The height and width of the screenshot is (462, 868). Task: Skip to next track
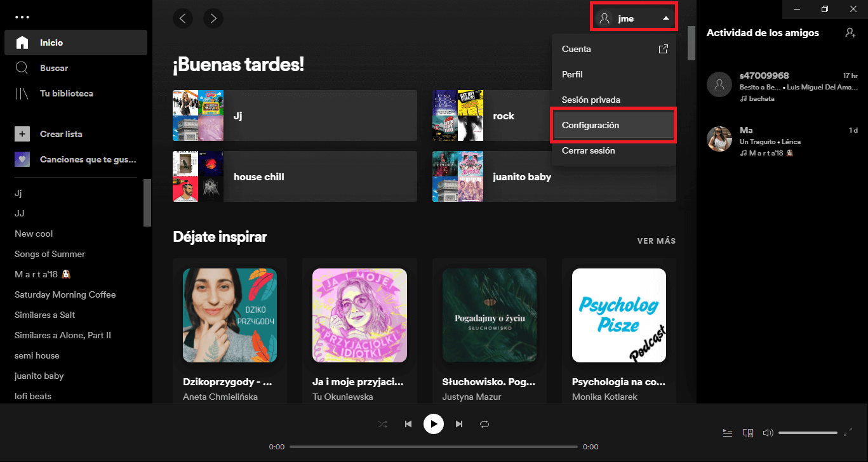459,424
